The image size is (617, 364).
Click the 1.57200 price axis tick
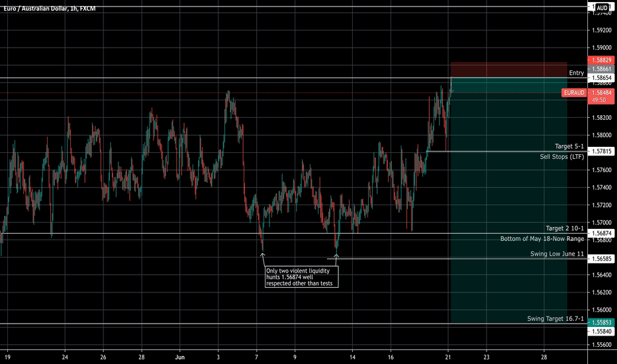coord(602,205)
